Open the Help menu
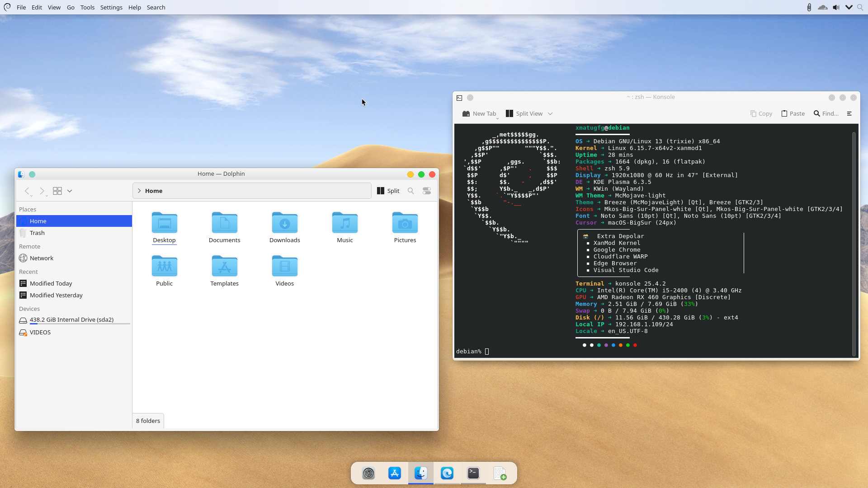Viewport: 868px width, 488px height. pos(135,7)
